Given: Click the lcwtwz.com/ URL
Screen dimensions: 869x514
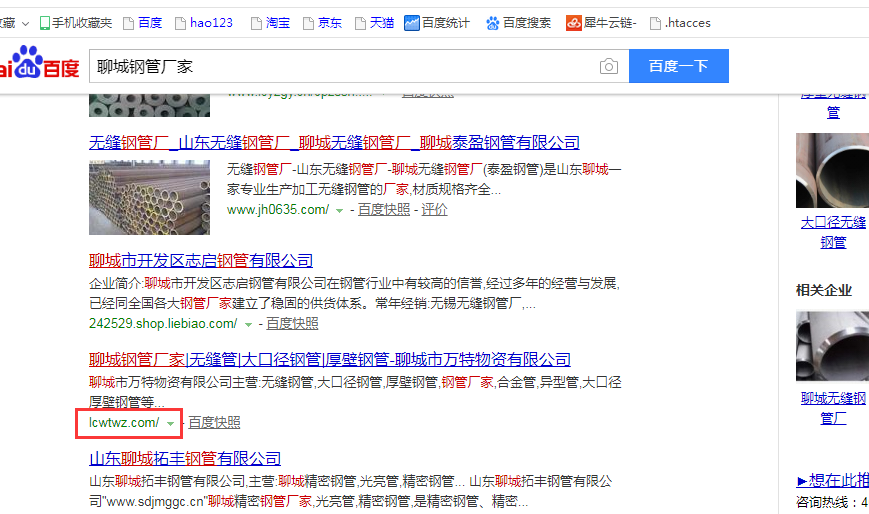Looking at the screenshot, I should pos(124,423).
